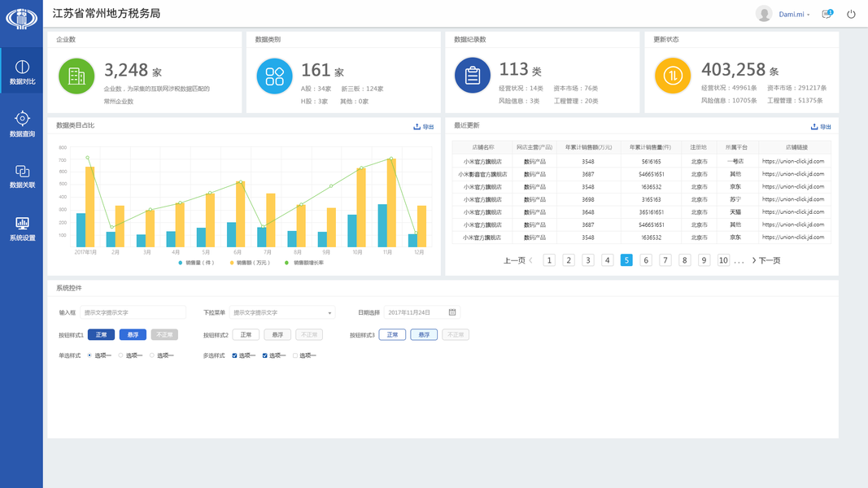Check the unchecked third 选项一 checkbox
Viewport: 868px width, 488px height.
295,355
